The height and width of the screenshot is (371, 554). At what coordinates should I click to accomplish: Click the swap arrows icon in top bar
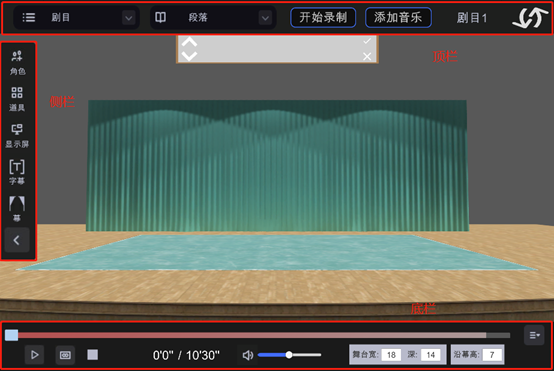coord(528,18)
